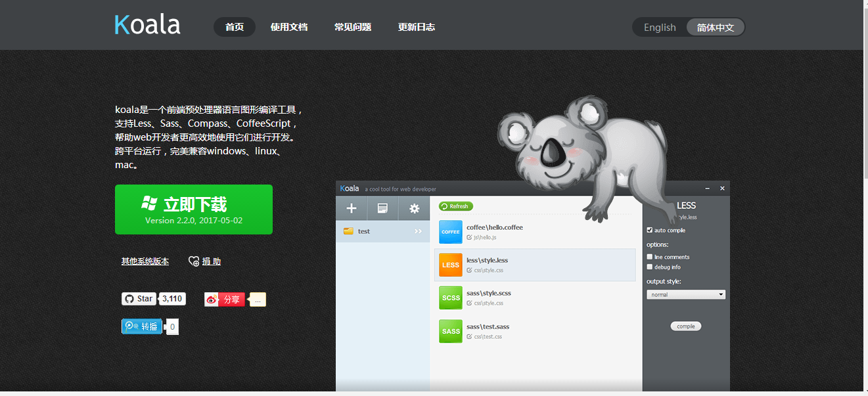Select coffee\hello.coffee file row

pyautogui.click(x=535, y=232)
